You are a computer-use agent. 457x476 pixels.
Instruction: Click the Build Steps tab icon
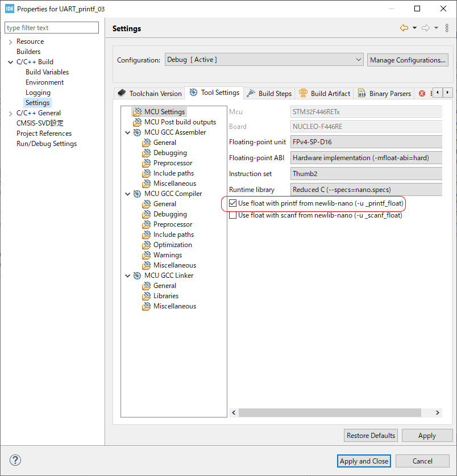[251, 93]
